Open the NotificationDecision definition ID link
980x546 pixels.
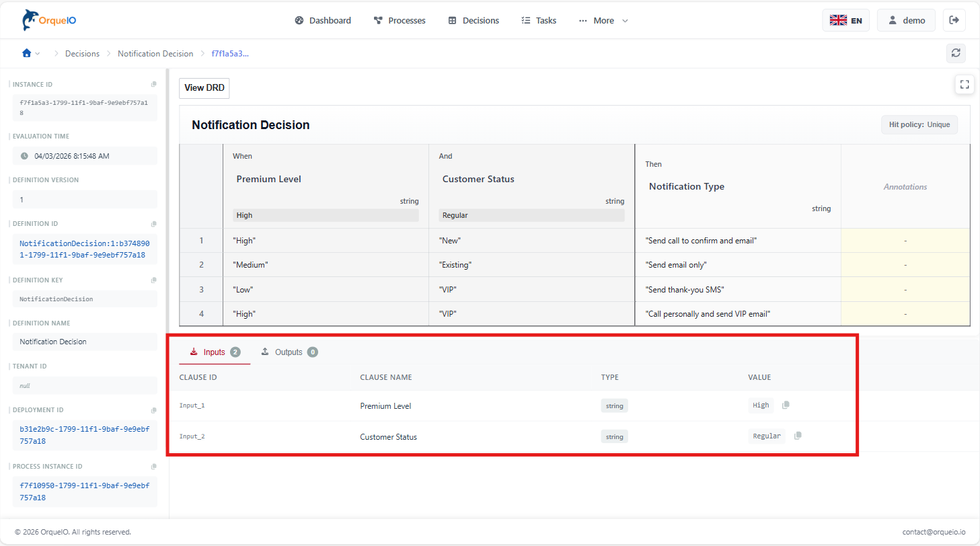(x=84, y=250)
